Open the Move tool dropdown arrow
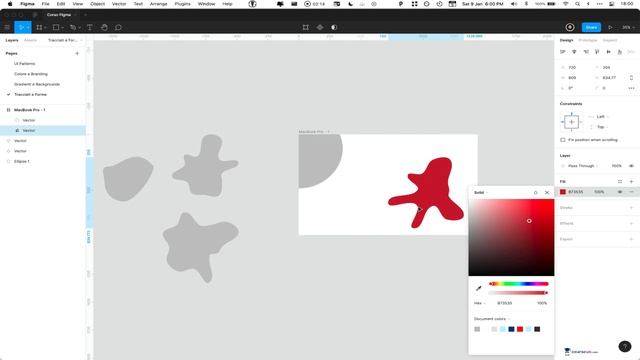Image resolution: width=640 pixels, height=360 pixels. tap(28, 27)
